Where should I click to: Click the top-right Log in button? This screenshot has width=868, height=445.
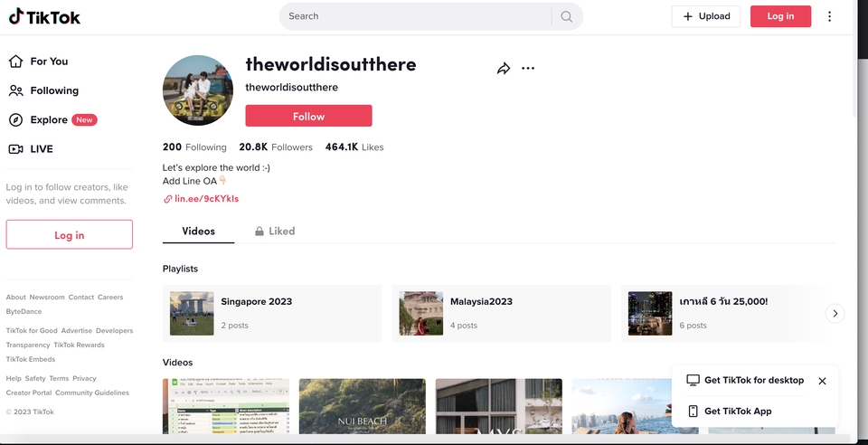780,16
